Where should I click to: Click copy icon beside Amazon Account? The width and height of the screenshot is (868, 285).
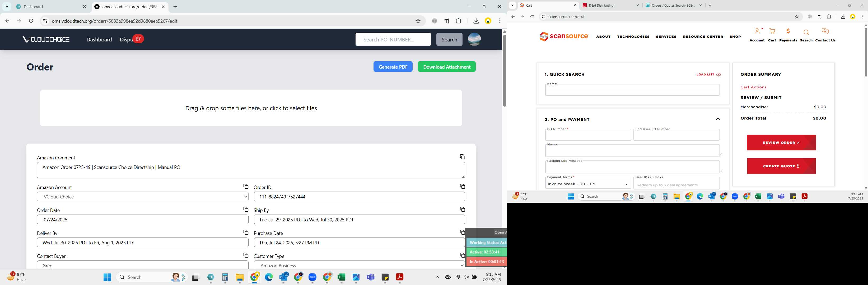(x=246, y=186)
